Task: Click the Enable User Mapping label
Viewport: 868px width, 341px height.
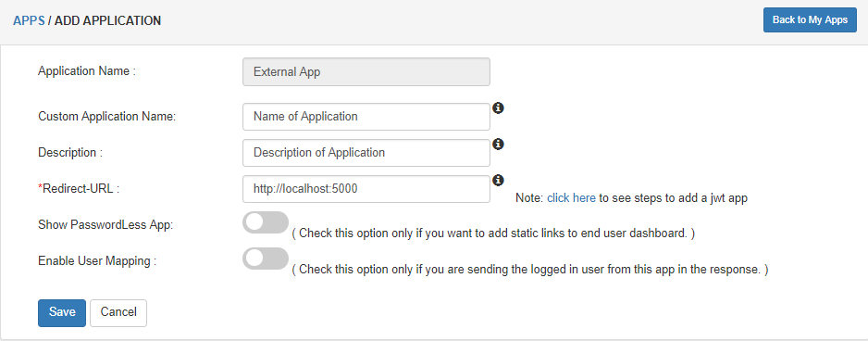Action: 97,260
